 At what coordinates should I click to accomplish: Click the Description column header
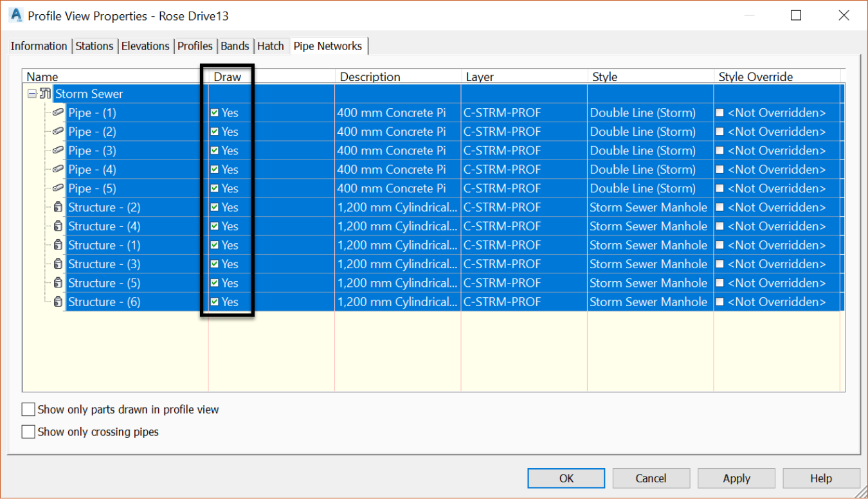tap(398, 77)
